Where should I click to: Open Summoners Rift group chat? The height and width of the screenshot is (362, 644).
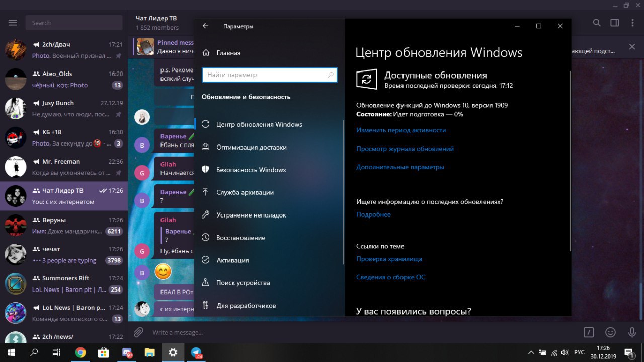coord(64,283)
